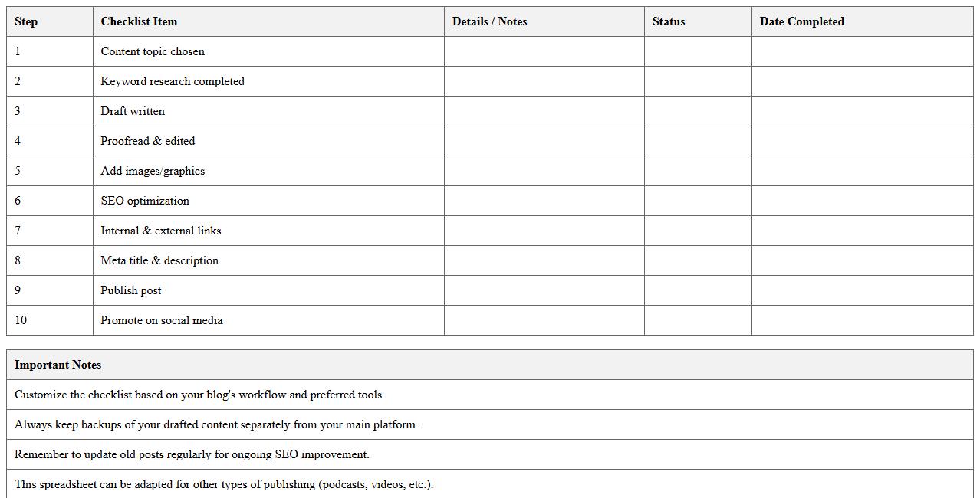Select the Status column header
This screenshot has height=498, width=980.
(x=668, y=21)
